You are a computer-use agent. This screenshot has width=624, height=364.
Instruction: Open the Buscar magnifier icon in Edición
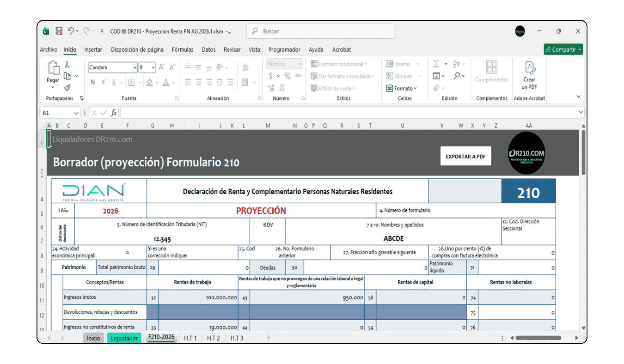click(457, 75)
